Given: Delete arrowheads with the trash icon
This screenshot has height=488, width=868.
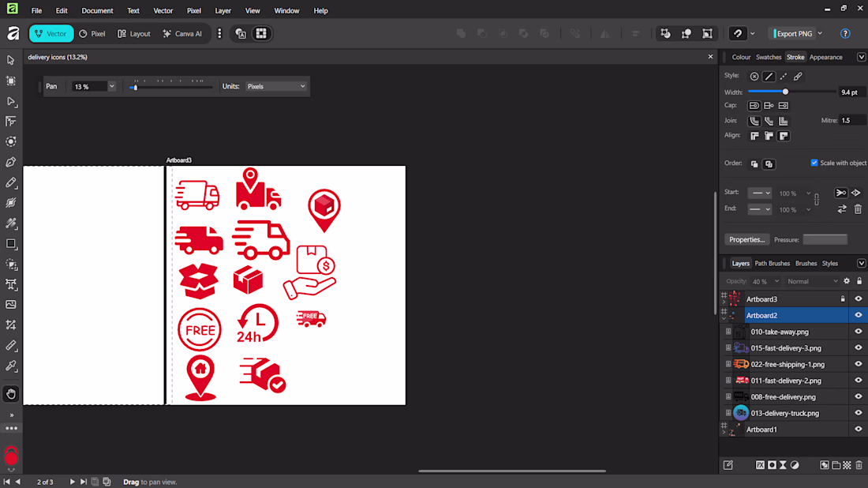Looking at the screenshot, I should (x=858, y=209).
